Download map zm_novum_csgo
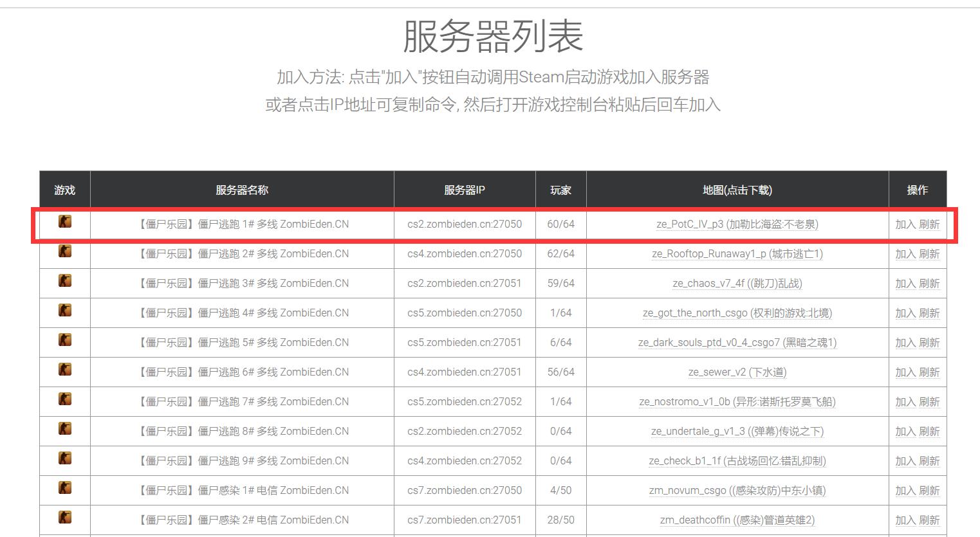This screenshot has height=537, width=980. click(737, 491)
